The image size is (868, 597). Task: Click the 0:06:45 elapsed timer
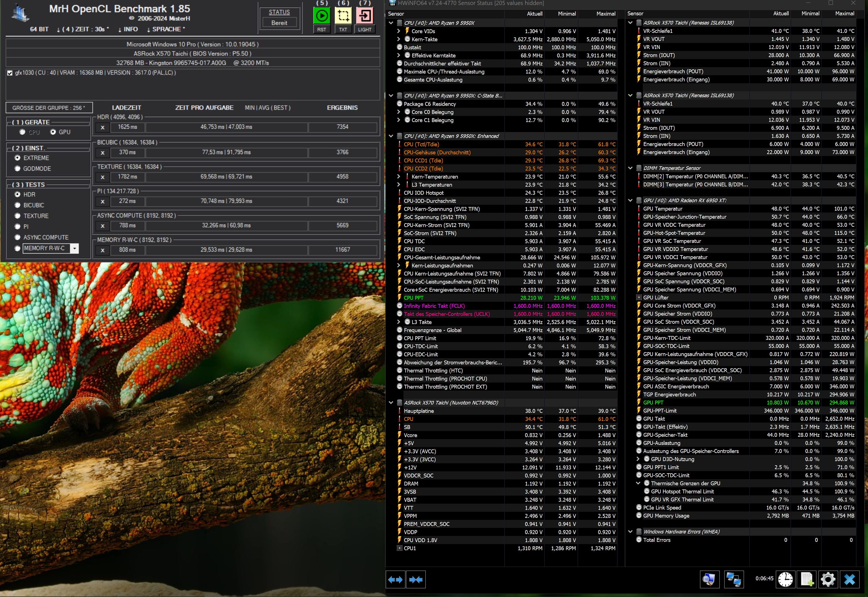pyautogui.click(x=764, y=579)
